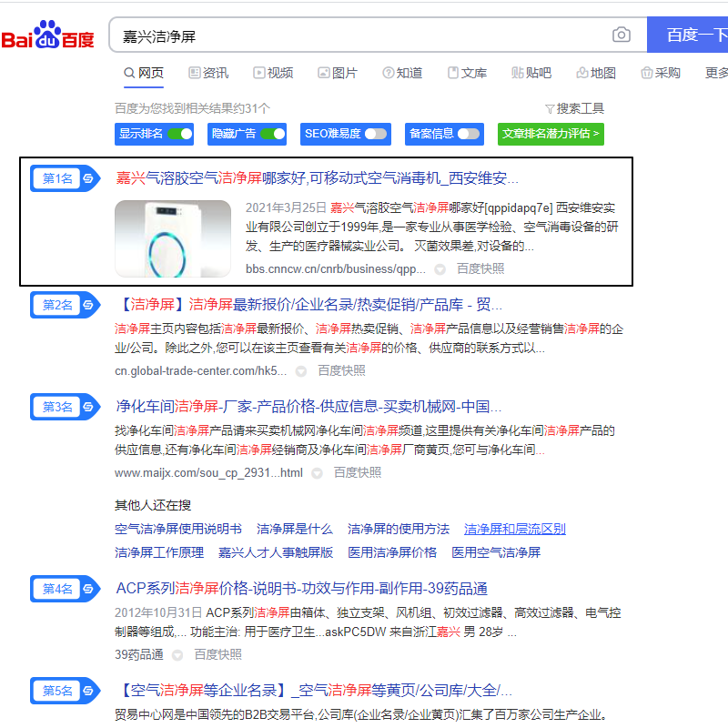Open the 采购 tab
The height and width of the screenshot is (728, 728).
[x=661, y=73]
